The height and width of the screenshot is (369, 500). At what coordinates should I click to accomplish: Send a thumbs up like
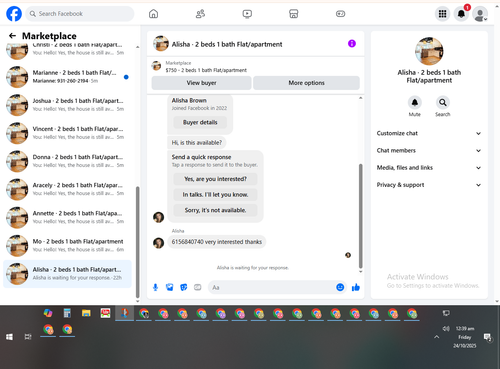[356, 287]
